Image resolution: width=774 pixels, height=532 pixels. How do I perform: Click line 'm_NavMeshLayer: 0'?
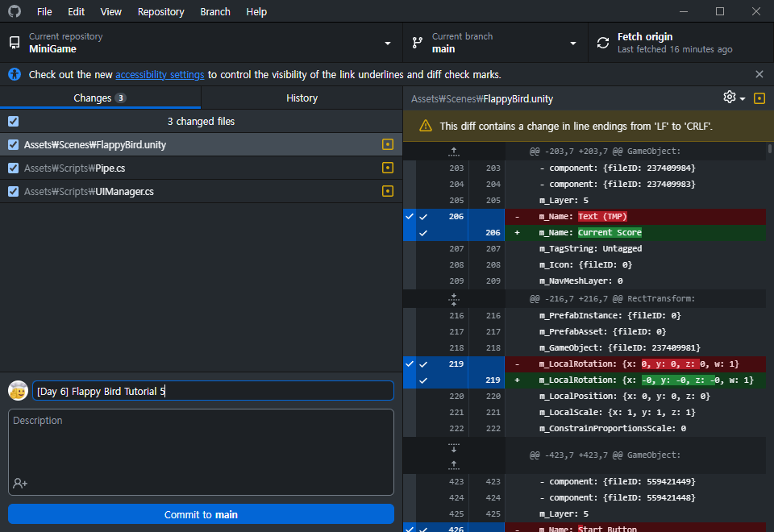(580, 281)
